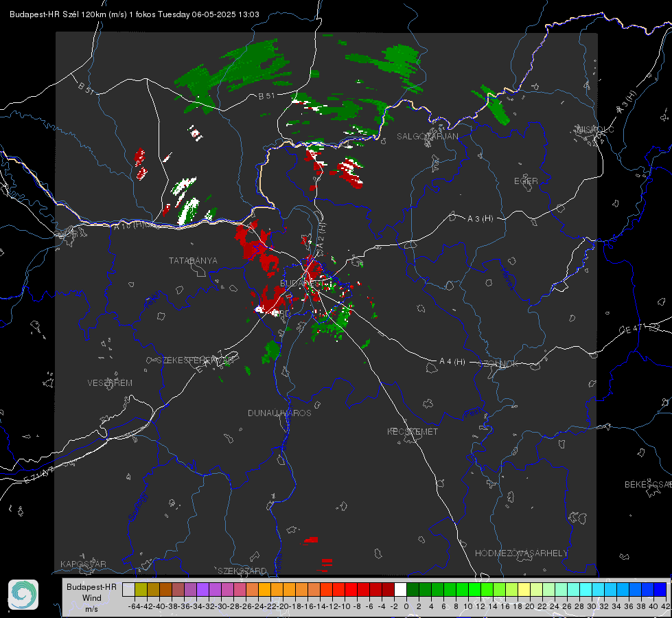This screenshot has width=672, height=618.
Task: Click the KAPOSVÁR city label
Action: [83, 564]
